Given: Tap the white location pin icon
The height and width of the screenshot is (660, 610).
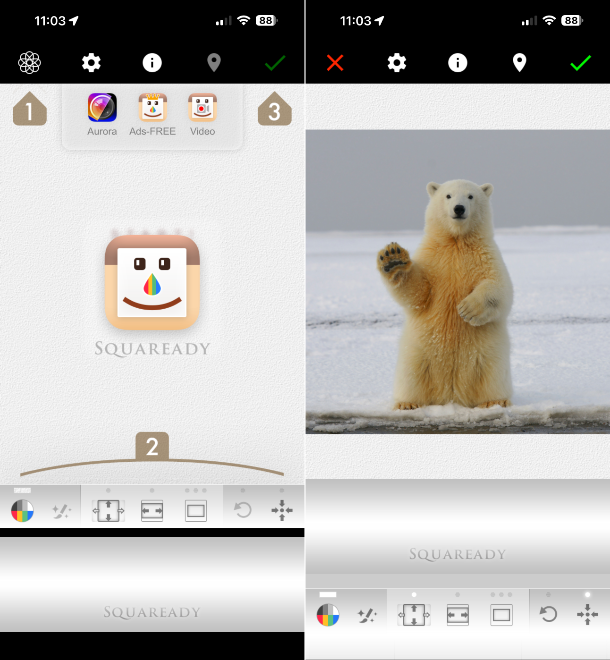Looking at the screenshot, I should point(519,63).
